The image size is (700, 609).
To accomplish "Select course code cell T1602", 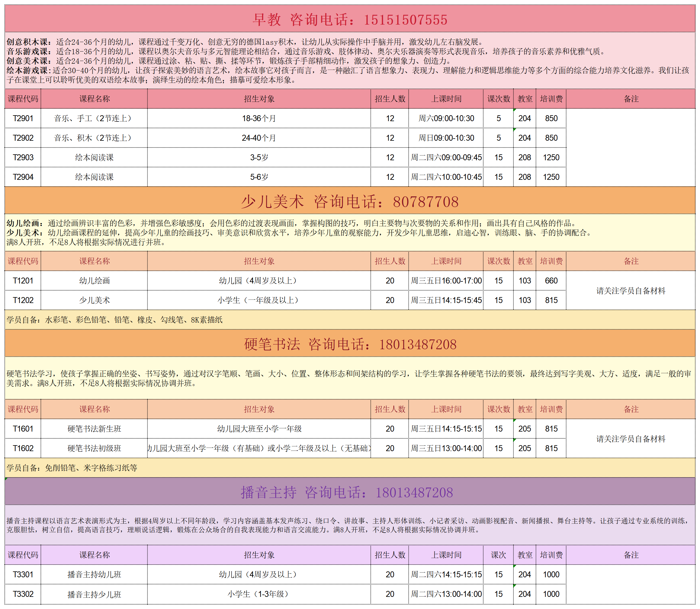I will click(x=23, y=448).
